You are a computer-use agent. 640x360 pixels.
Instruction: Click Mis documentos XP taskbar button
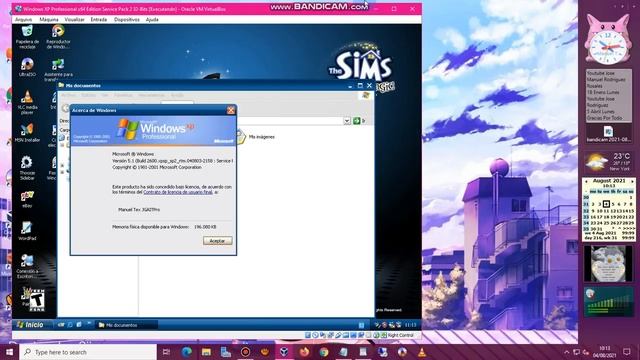[x=126, y=325]
